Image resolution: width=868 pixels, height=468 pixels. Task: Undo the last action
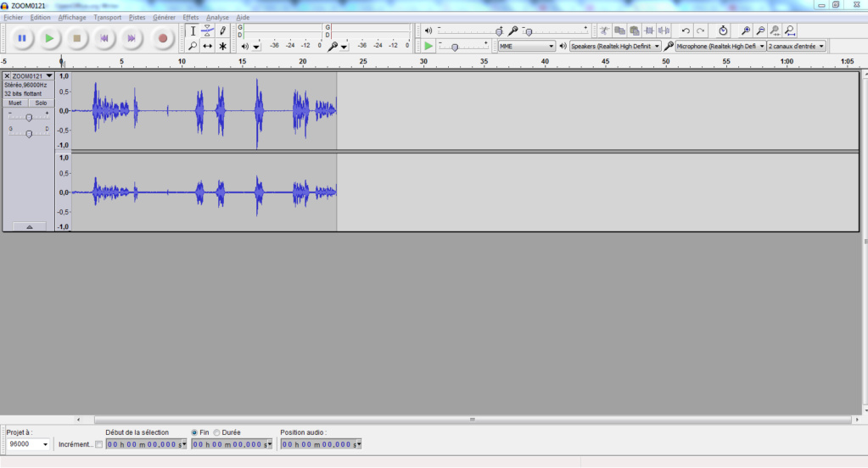[x=686, y=31]
